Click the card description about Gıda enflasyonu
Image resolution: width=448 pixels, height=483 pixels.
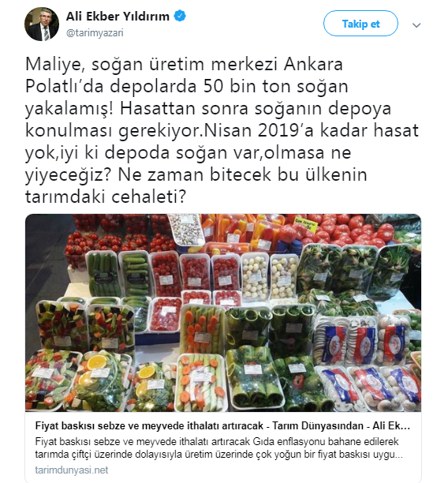tap(218, 448)
